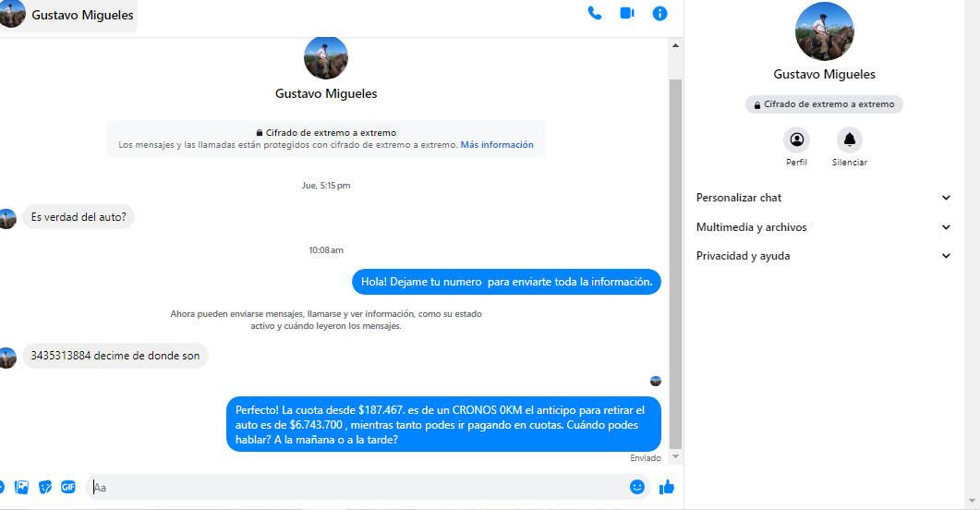The width and height of the screenshot is (980, 510).
Task: Toggle the conversation information panel
Action: click(659, 14)
